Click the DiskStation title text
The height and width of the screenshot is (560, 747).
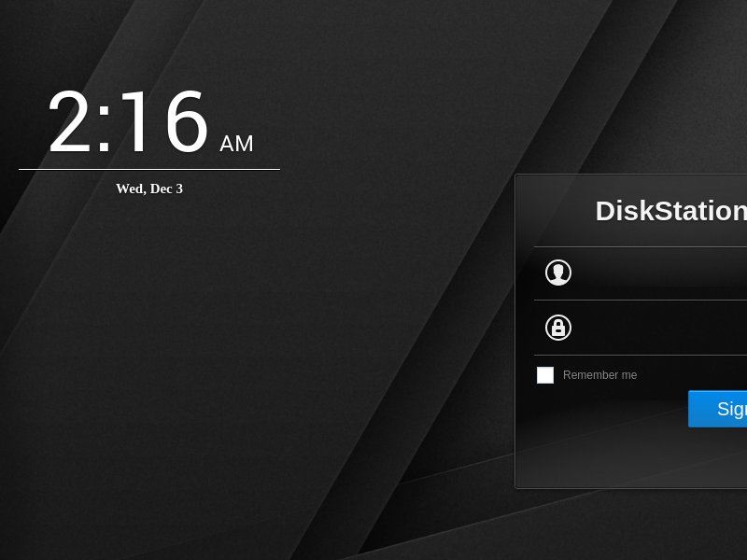[x=670, y=211]
